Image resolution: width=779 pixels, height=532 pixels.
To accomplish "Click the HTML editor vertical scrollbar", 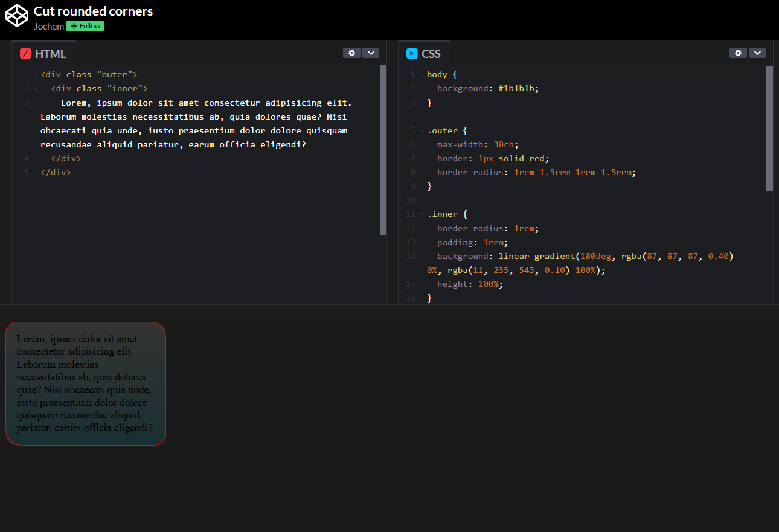I will pyautogui.click(x=383, y=150).
